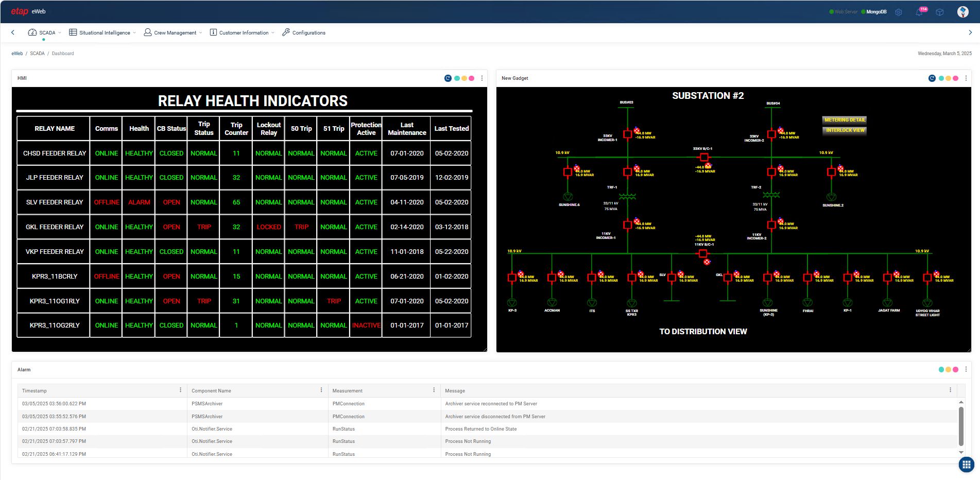Viewport: 980px width, 480px height.
Task: Open the user profile avatar
Action: click(x=962, y=12)
